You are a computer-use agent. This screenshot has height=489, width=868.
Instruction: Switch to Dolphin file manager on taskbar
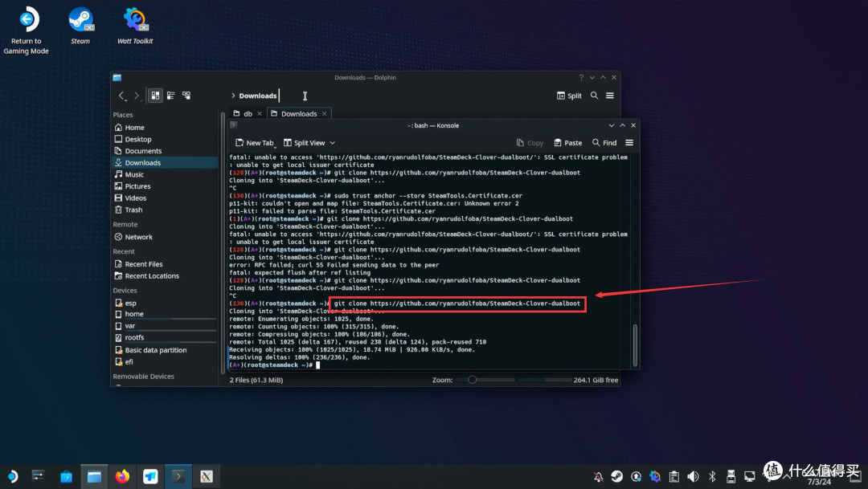pyautogui.click(x=94, y=476)
